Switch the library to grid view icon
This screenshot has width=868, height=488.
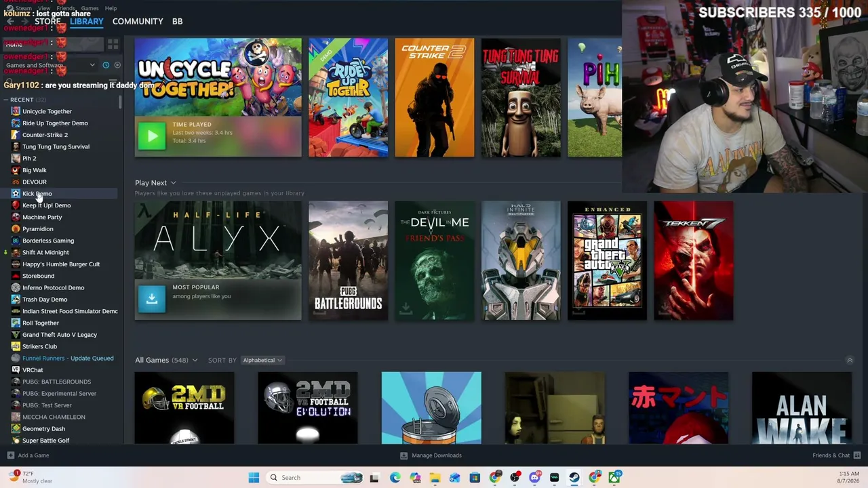tap(113, 44)
